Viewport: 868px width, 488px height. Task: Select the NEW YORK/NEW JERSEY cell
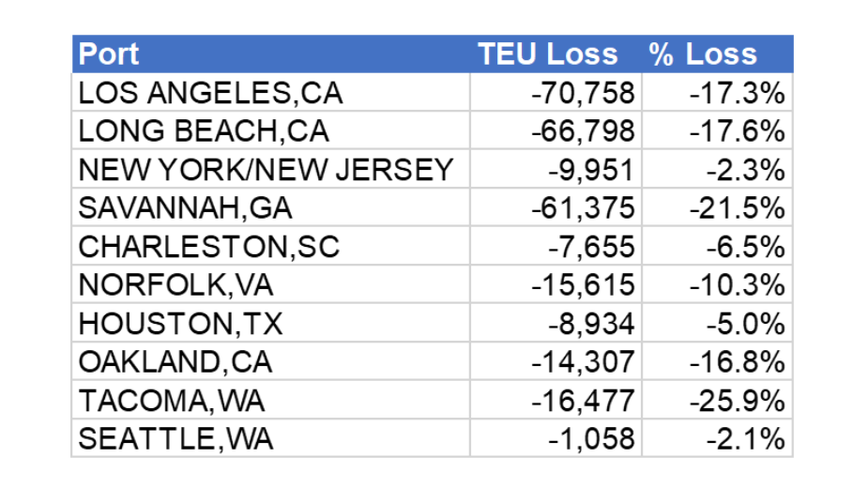tap(266, 170)
